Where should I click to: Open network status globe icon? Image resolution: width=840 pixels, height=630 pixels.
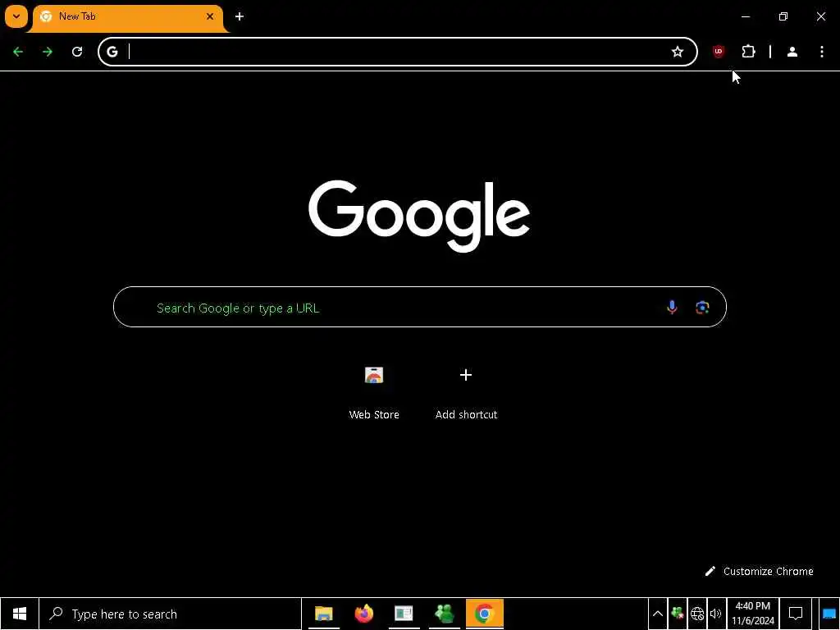(x=697, y=614)
